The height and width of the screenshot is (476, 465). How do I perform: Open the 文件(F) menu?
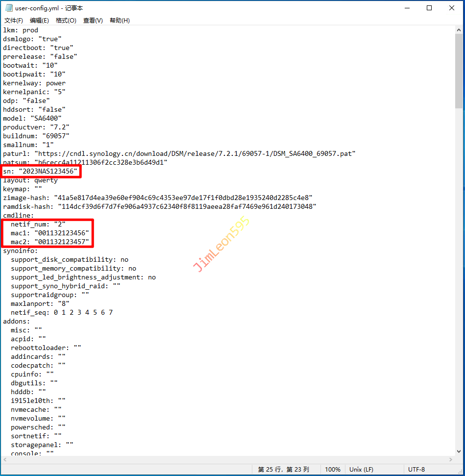(x=14, y=21)
